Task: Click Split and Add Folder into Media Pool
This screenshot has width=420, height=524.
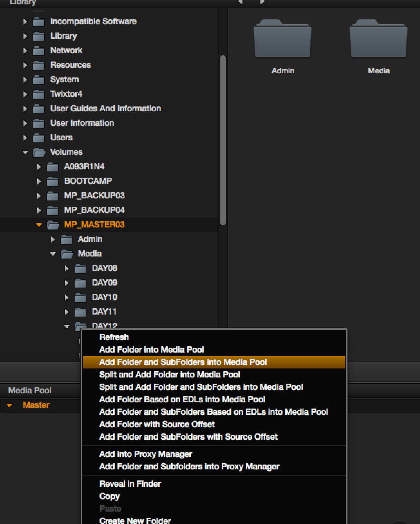Action: [x=169, y=374]
